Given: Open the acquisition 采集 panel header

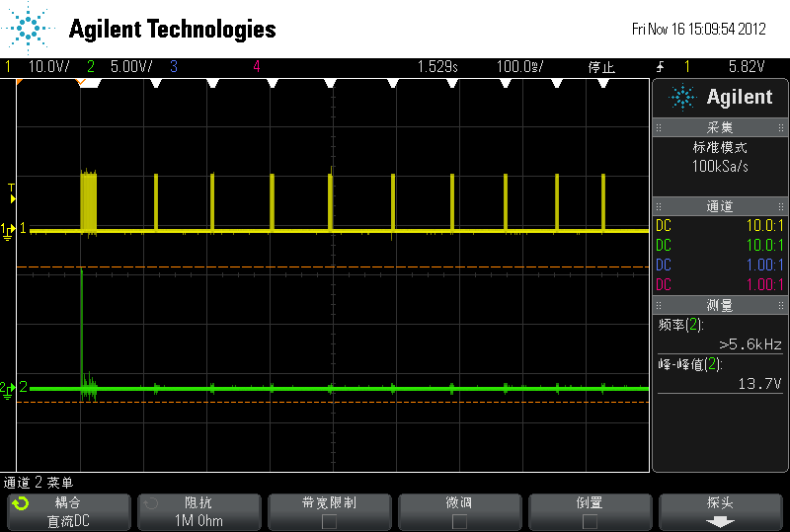Looking at the screenshot, I should click(720, 127).
